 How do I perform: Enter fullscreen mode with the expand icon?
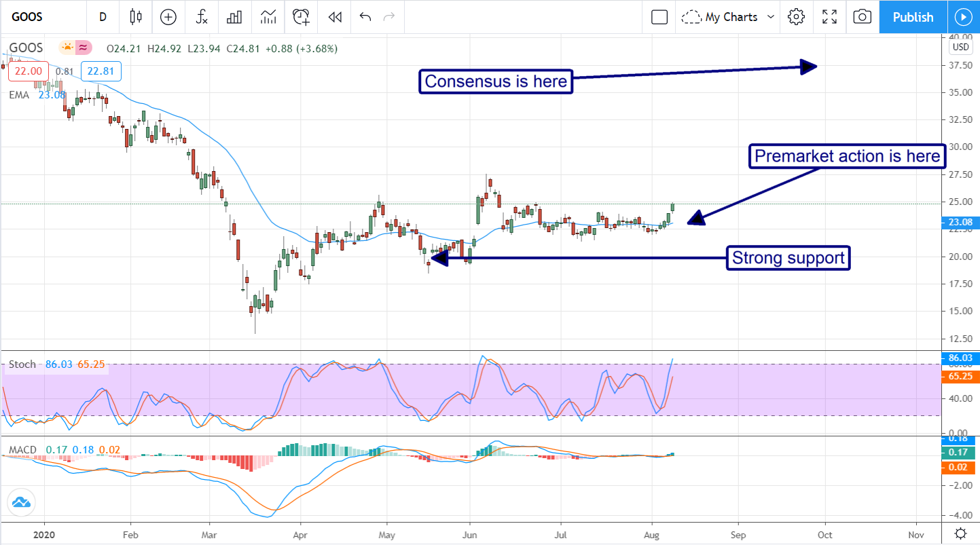click(829, 17)
